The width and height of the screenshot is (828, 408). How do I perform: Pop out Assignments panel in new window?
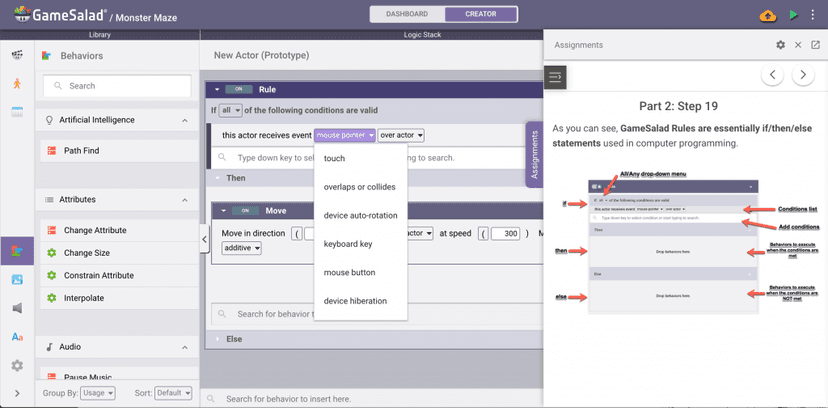tap(815, 45)
